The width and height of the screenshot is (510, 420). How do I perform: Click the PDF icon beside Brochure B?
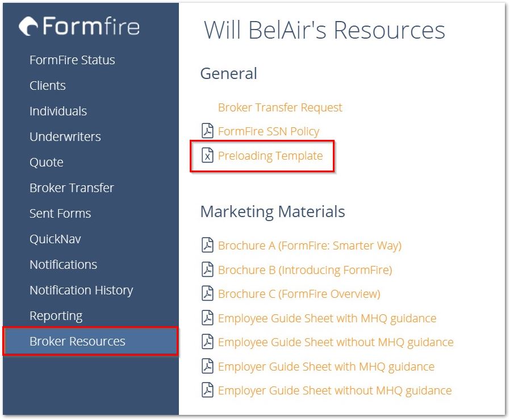click(208, 270)
